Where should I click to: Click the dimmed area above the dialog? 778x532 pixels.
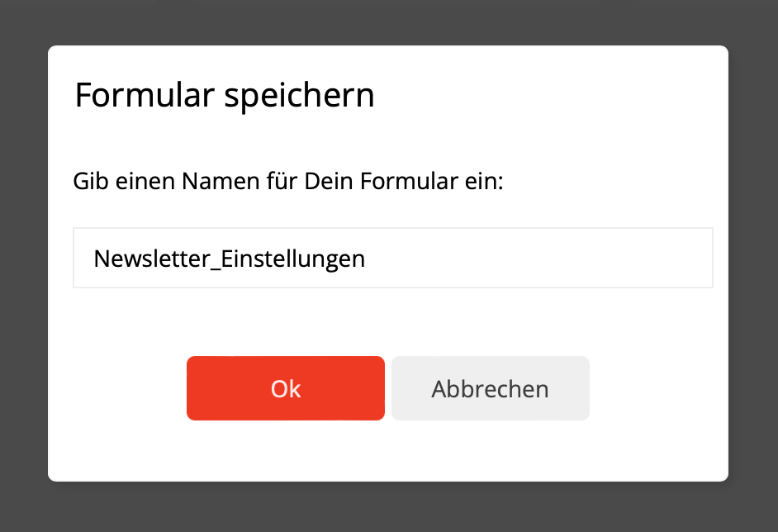pyautogui.click(x=388, y=21)
